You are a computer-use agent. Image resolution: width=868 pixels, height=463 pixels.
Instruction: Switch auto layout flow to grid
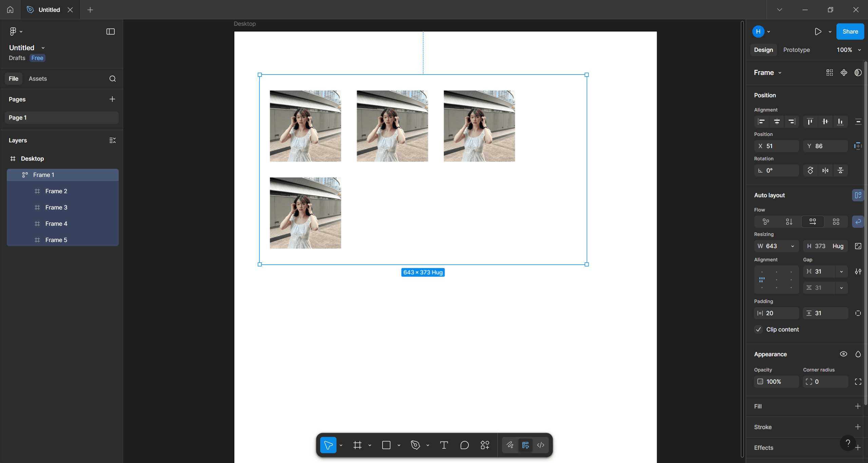coord(836,222)
